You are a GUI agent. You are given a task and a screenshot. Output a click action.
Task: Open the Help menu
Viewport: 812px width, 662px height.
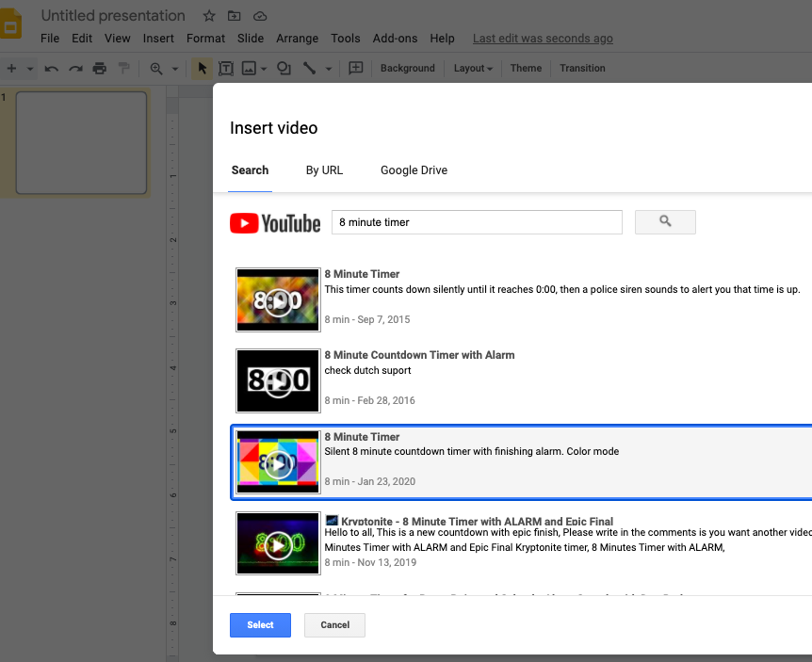coord(442,39)
